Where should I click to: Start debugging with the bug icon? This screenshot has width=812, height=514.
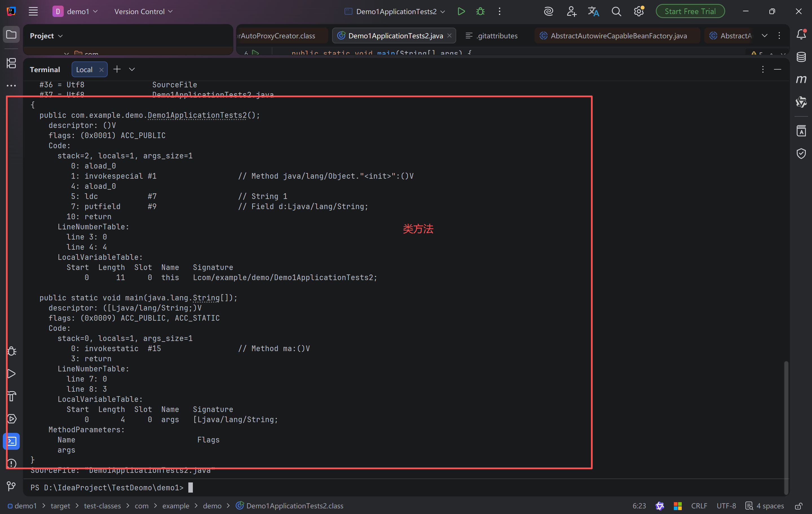(x=480, y=12)
